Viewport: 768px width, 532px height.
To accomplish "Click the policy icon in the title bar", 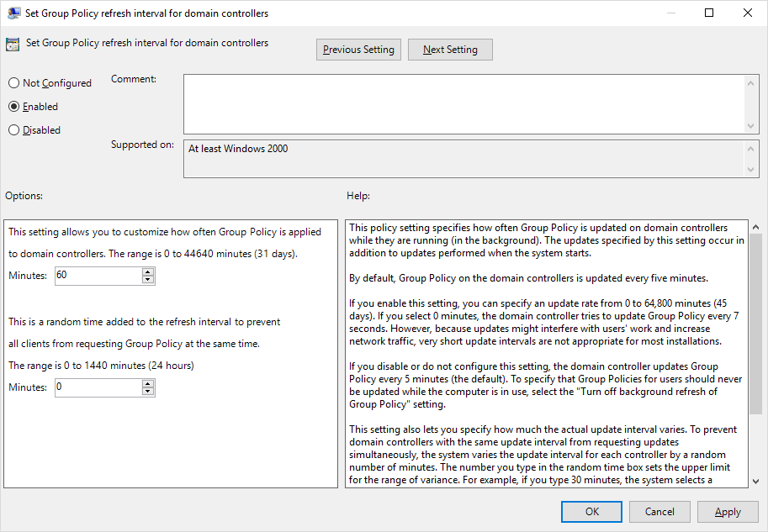I will tap(14, 13).
